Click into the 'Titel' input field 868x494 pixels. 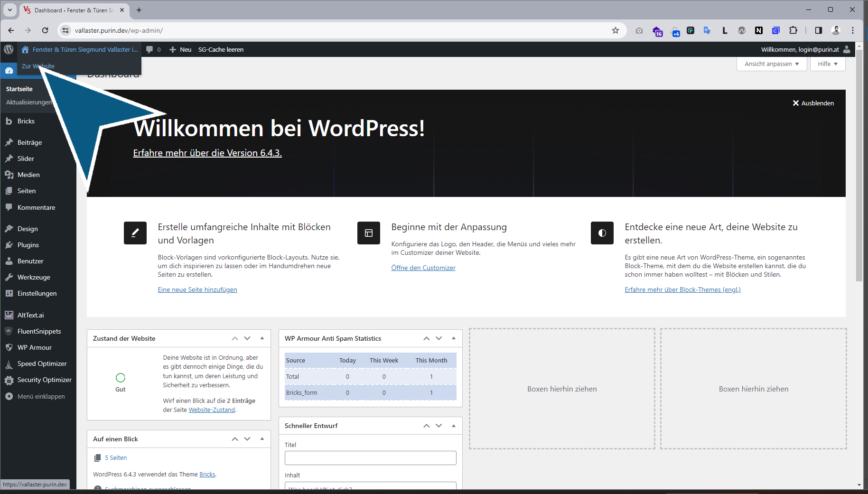pos(370,458)
